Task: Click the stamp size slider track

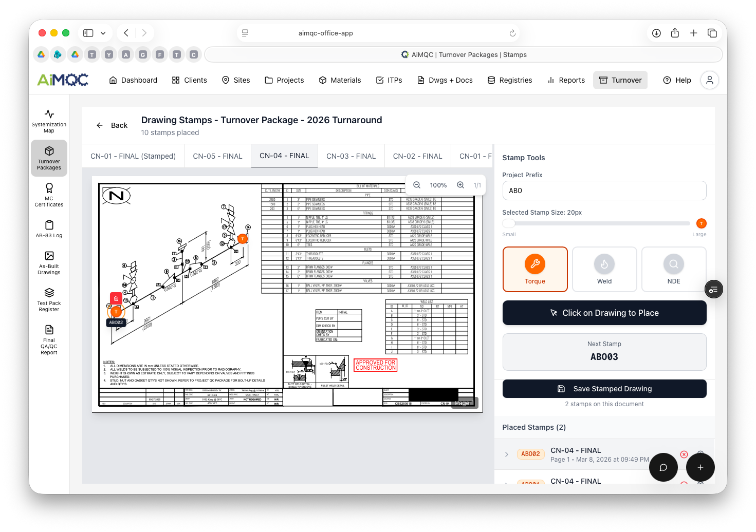Action: coord(599,223)
